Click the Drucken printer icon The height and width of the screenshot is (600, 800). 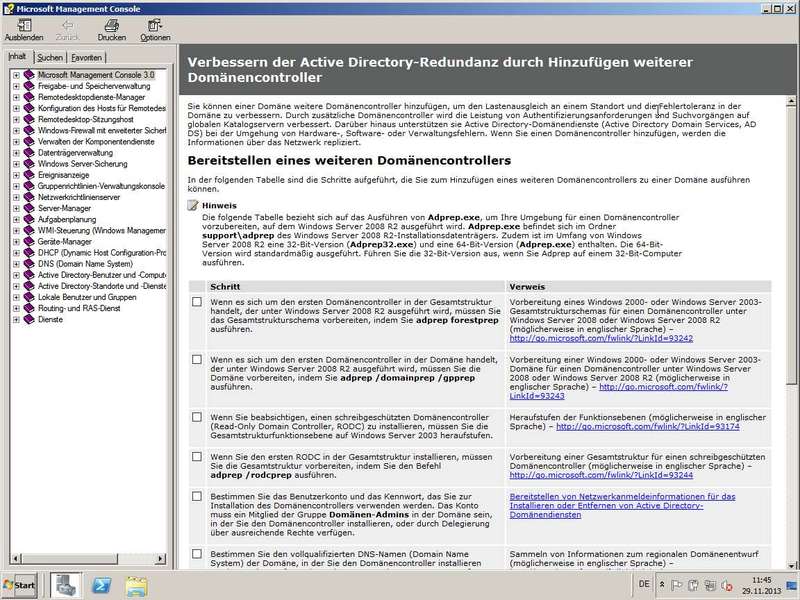pos(111,26)
